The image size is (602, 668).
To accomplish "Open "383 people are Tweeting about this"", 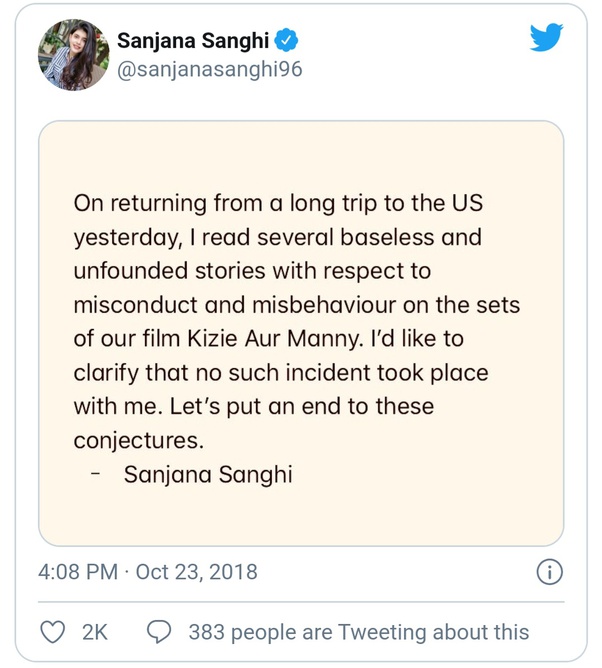I will tap(358, 632).
